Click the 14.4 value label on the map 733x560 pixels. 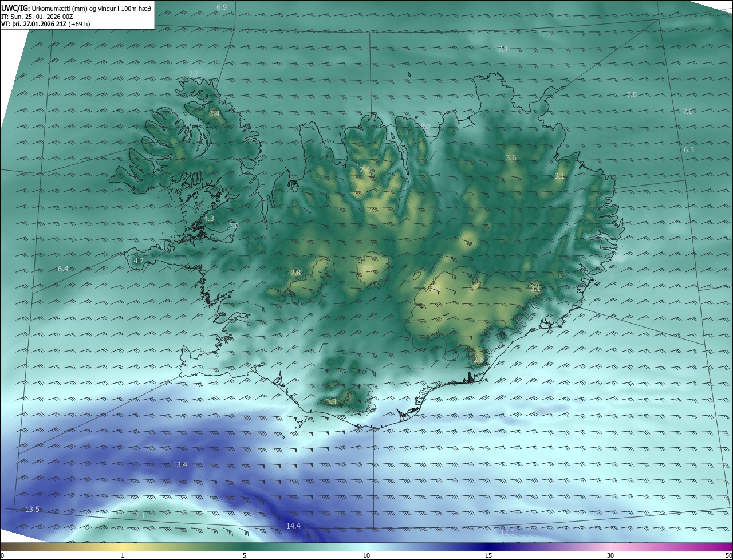pyautogui.click(x=293, y=526)
